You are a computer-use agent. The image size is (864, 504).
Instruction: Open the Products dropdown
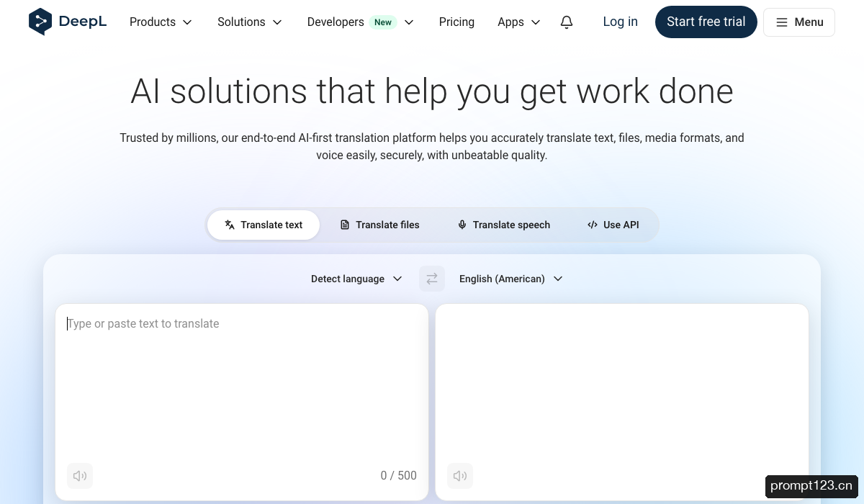tap(161, 22)
